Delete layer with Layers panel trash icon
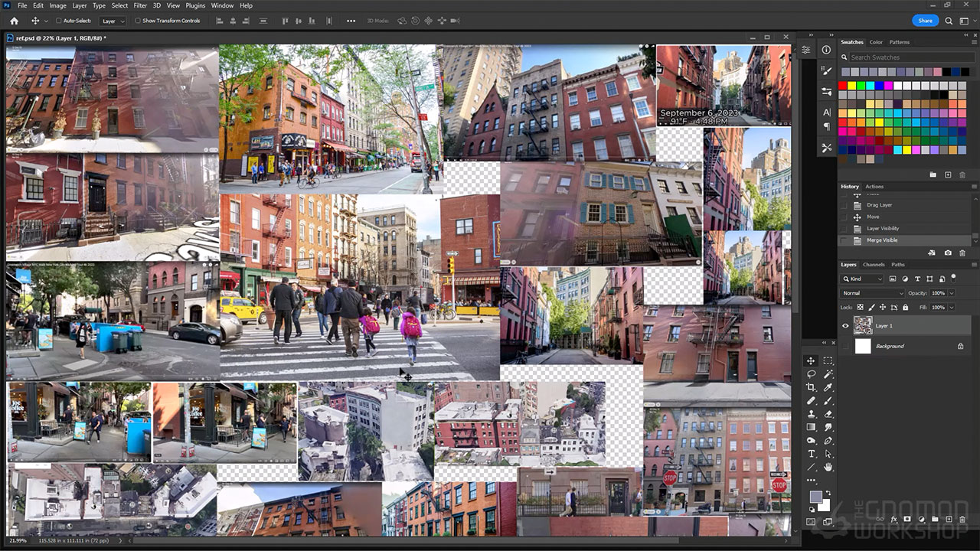The image size is (980, 551). click(x=962, y=520)
